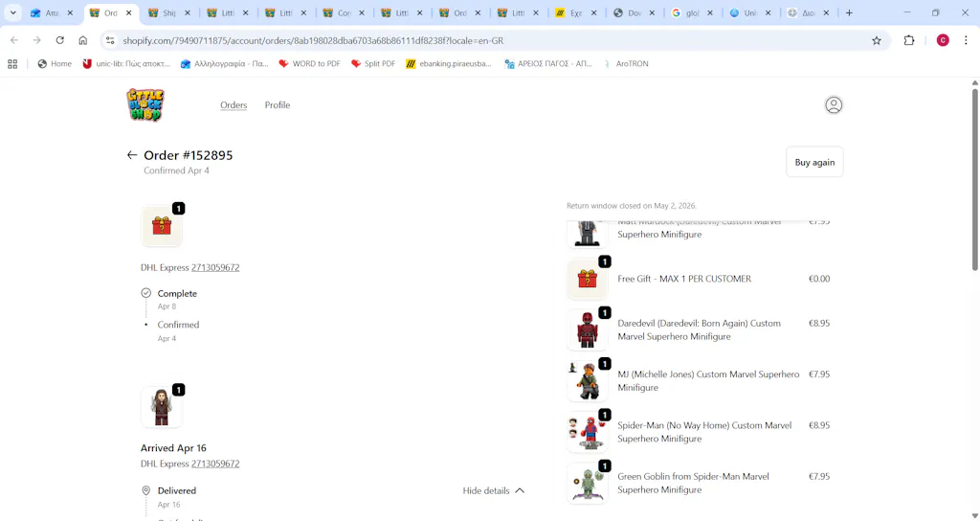The height and width of the screenshot is (521, 980).
Task: Collapse shipment with Hide details
Action: point(493,490)
